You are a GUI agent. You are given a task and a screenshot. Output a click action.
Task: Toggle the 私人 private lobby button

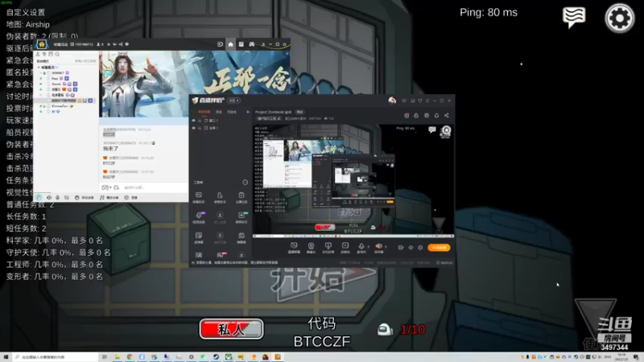tap(231, 329)
